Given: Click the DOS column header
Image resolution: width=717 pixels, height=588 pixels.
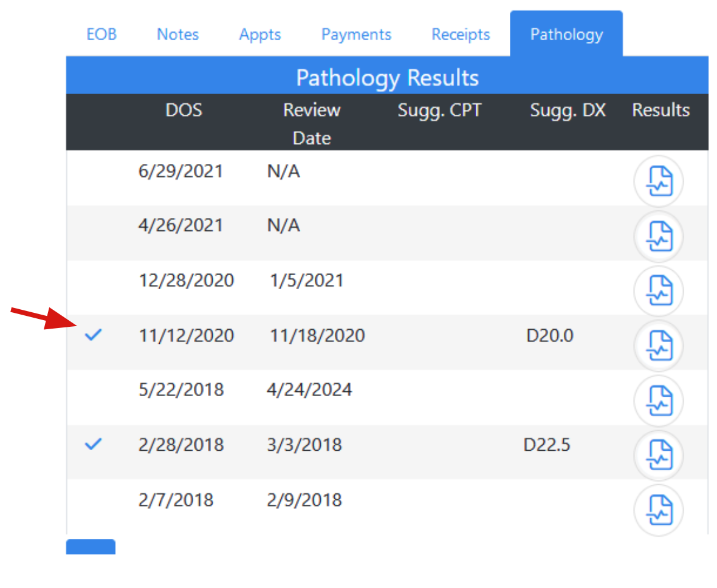Looking at the screenshot, I should click(x=184, y=111).
